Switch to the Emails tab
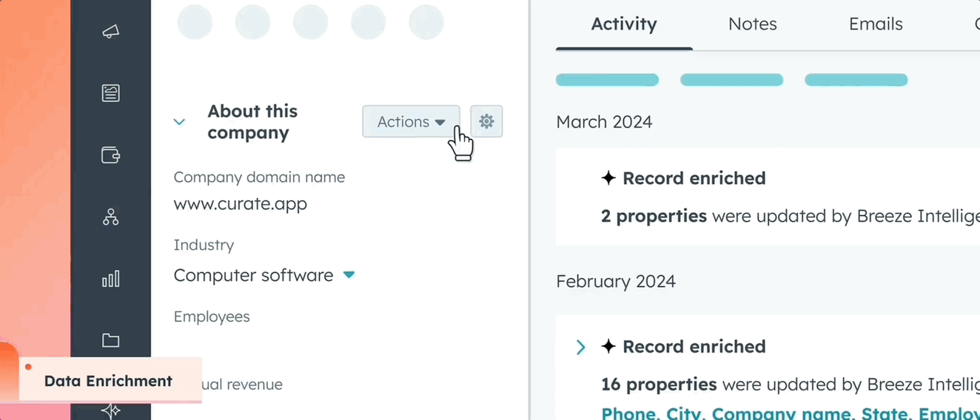Viewport: 980px width, 420px height. [x=876, y=24]
